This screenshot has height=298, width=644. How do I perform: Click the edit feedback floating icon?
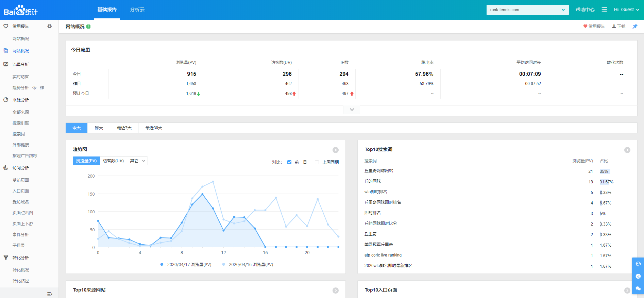[x=638, y=276]
